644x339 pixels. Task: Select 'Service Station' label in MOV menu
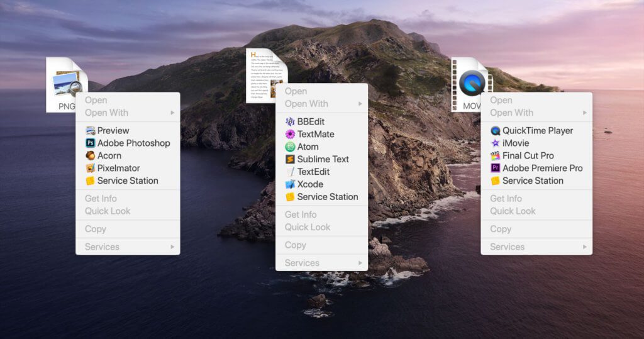533,181
